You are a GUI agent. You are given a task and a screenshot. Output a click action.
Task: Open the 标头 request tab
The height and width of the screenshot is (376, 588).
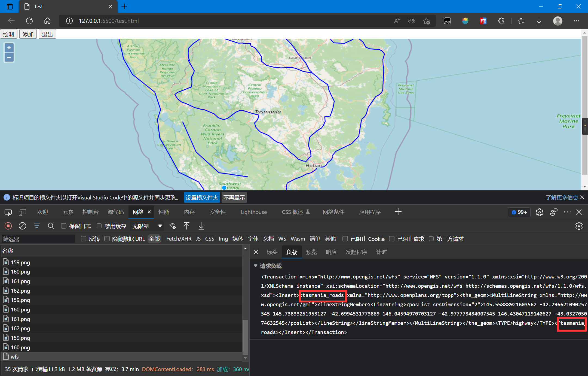tap(272, 252)
